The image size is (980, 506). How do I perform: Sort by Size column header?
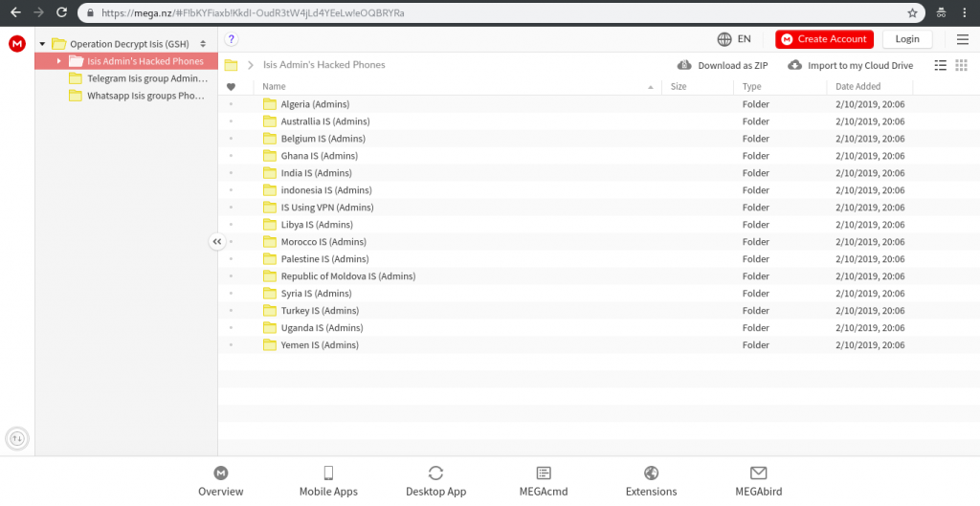tap(679, 86)
